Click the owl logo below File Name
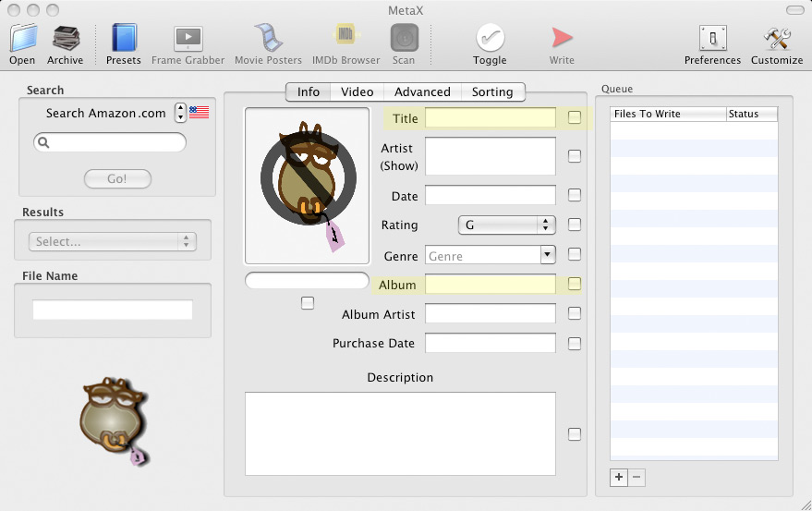 click(114, 420)
